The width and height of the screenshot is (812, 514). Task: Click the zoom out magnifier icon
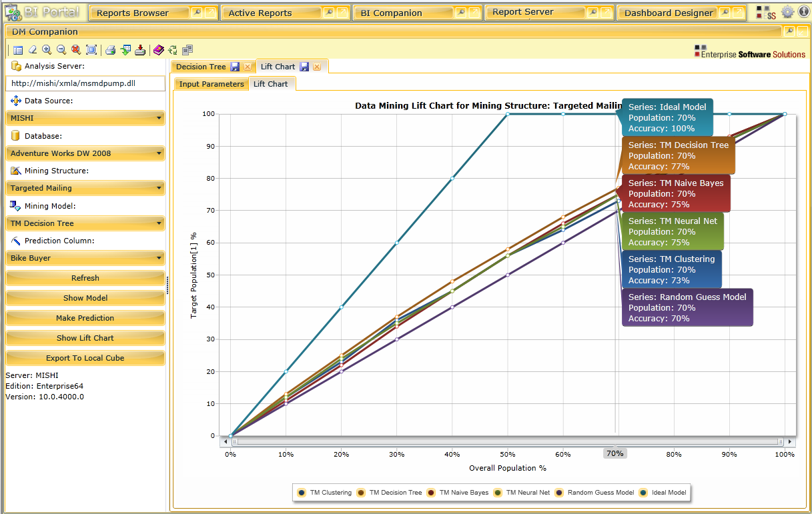pyautogui.click(x=61, y=50)
